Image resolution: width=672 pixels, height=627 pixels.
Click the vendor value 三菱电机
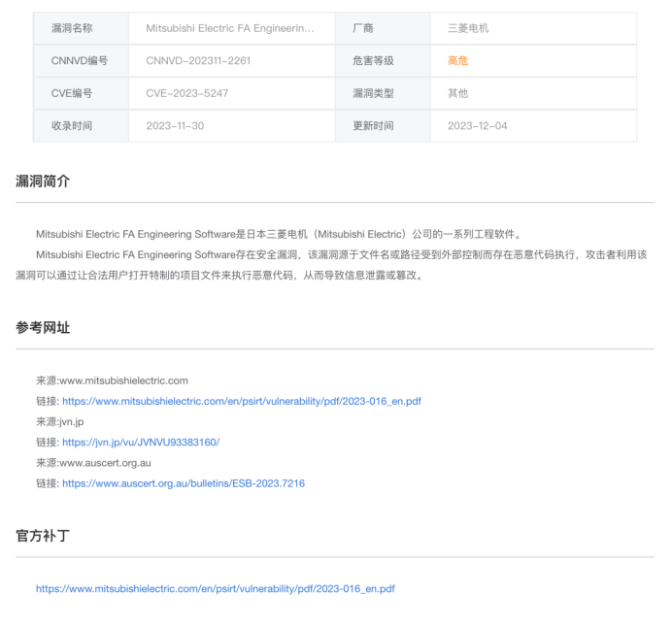tap(468, 28)
